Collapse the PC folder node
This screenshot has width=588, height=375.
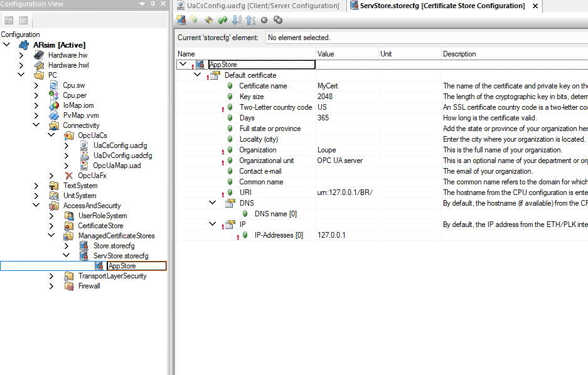click(x=21, y=75)
